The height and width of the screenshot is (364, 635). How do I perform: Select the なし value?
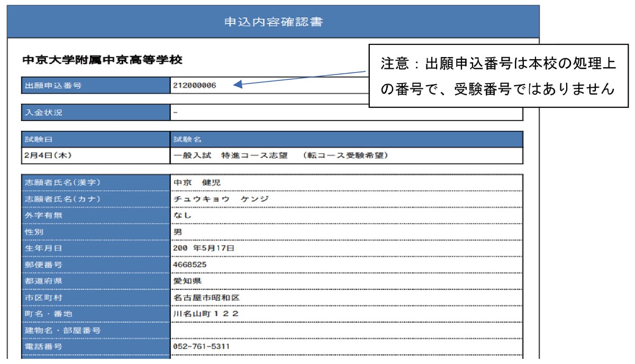click(183, 215)
